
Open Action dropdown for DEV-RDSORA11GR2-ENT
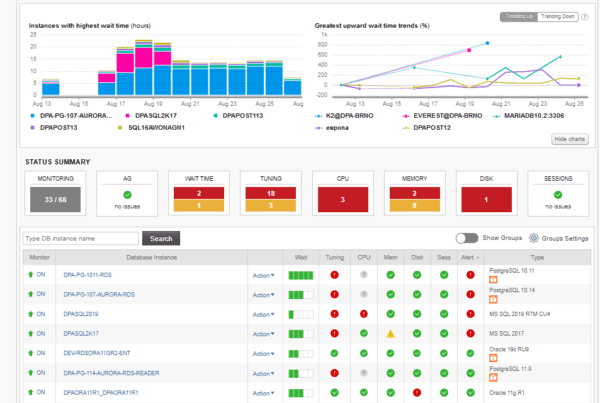(263, 354)
